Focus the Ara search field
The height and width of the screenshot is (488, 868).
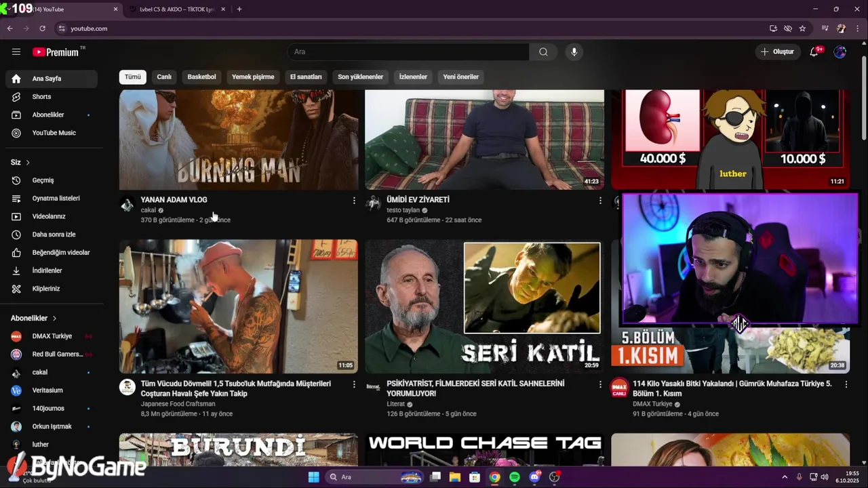(x=408, y=52)
